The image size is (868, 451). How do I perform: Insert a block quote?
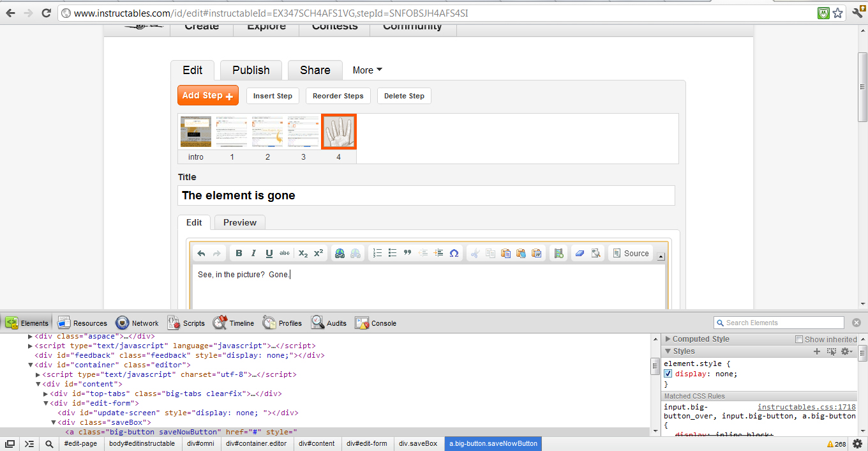408,254
